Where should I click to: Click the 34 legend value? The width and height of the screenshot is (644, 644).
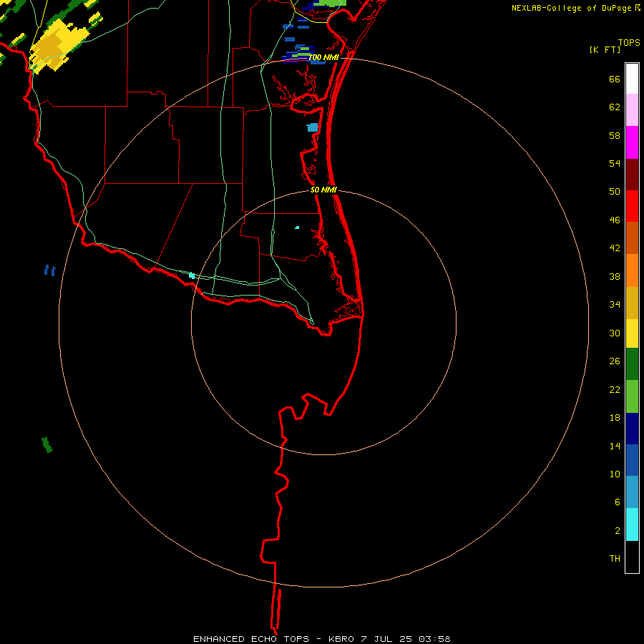pos(615,305)
